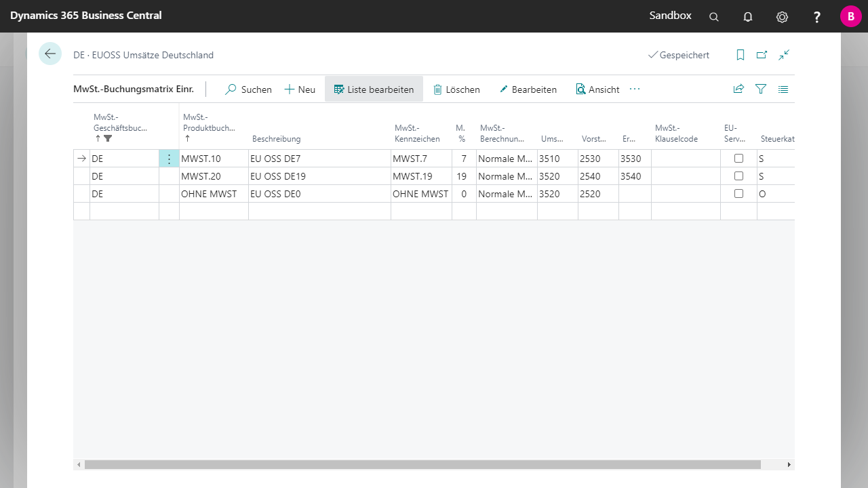Select account cell 3530
Image resolution: width=868 pixels, height=488 pixels.
pyautogui.click(x=635, y=159)
